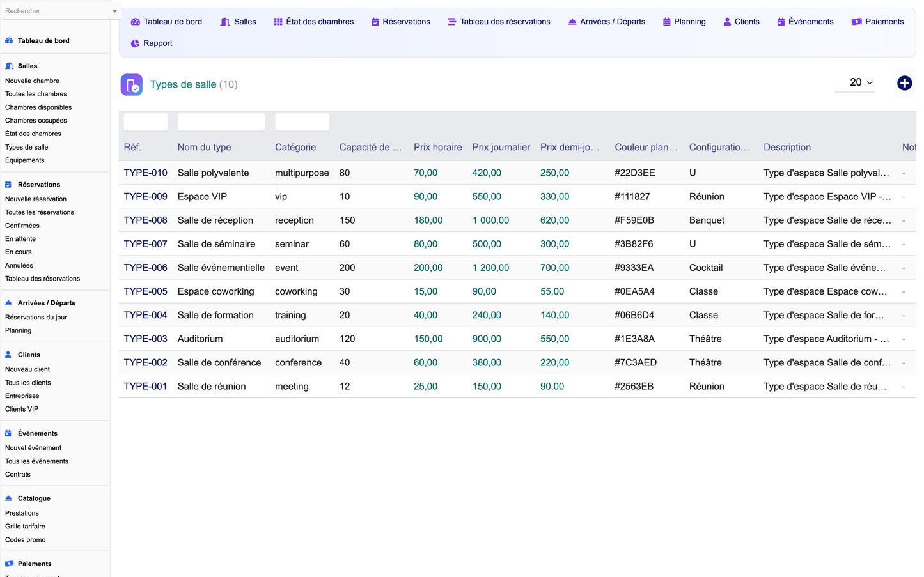The height and width of the screenshot is (577, 924).
Task: Click Clients VIP in sidebar
Action: coord(22,410)
